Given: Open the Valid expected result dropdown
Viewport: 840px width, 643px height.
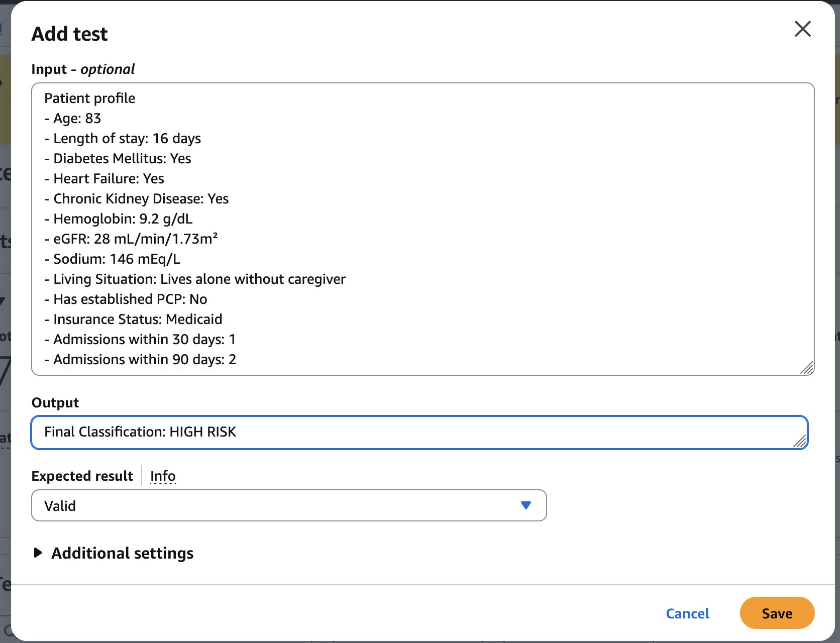Looking at the screenshot, I should point(288,505).
